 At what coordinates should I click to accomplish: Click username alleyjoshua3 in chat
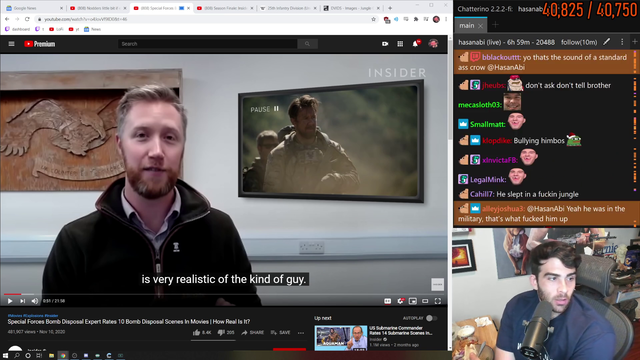503,209
